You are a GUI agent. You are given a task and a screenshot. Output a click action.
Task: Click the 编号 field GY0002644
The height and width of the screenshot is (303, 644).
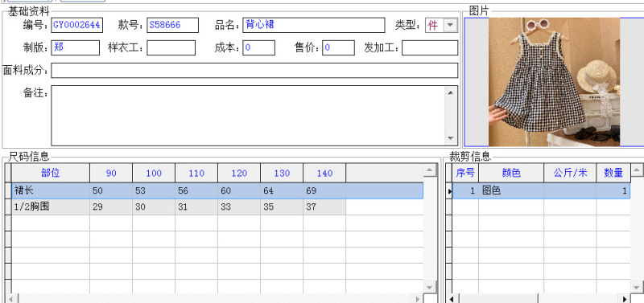pyautogui.click(x=76, y=25)
